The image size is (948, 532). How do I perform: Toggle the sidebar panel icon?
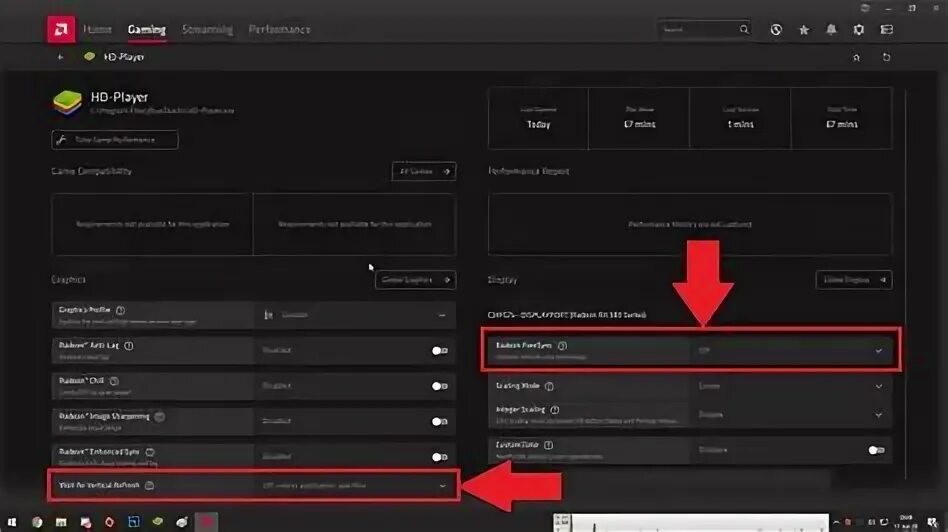(x=886, y=30)
